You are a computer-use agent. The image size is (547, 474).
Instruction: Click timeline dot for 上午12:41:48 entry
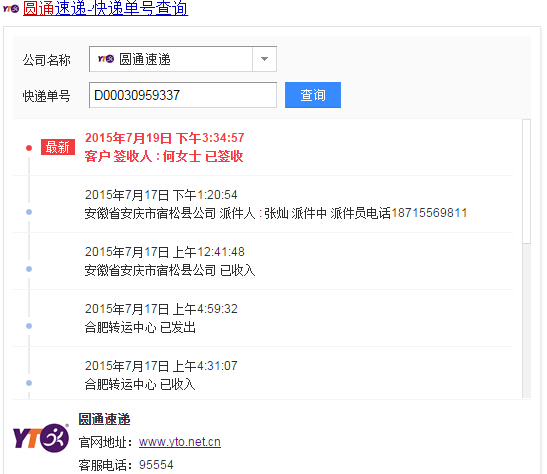pos(29,269)
